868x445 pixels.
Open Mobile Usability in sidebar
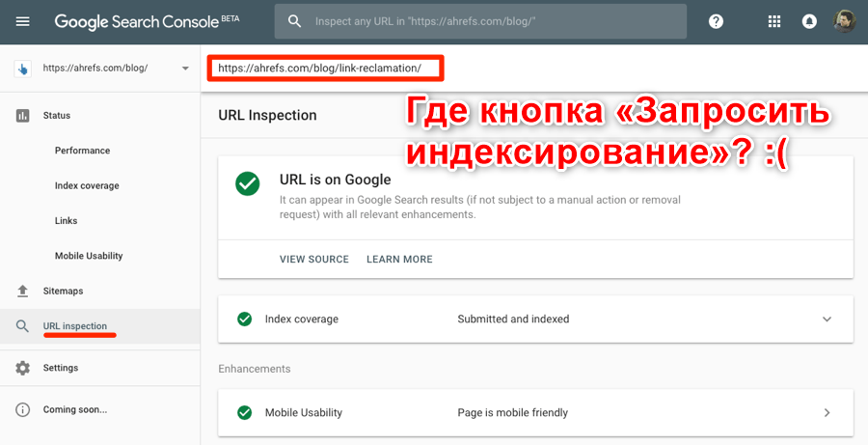tap(89, 256)
